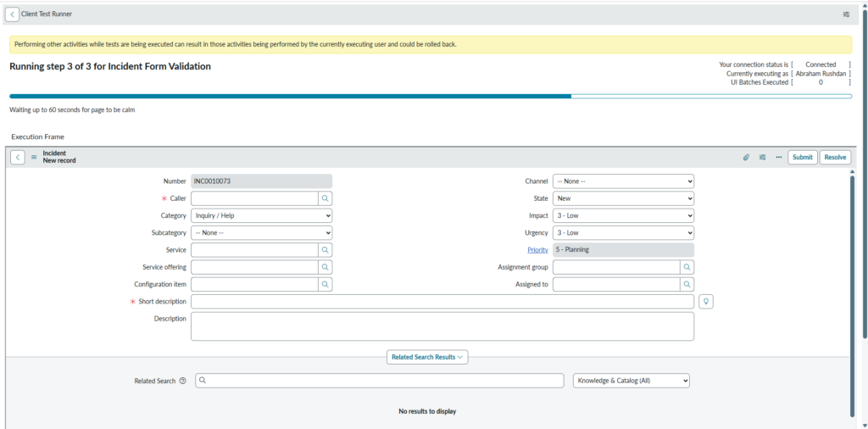Click the Service offering lookup icon
The image size is (868, 429).
(325, 267)
